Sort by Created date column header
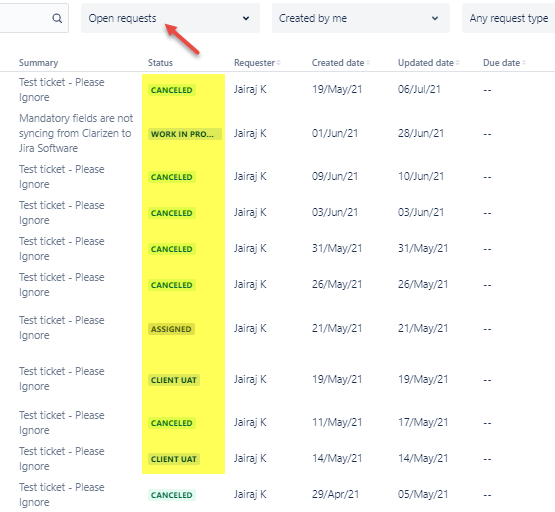Viewport: 555px width, 512px height. (x=341, y=63)
